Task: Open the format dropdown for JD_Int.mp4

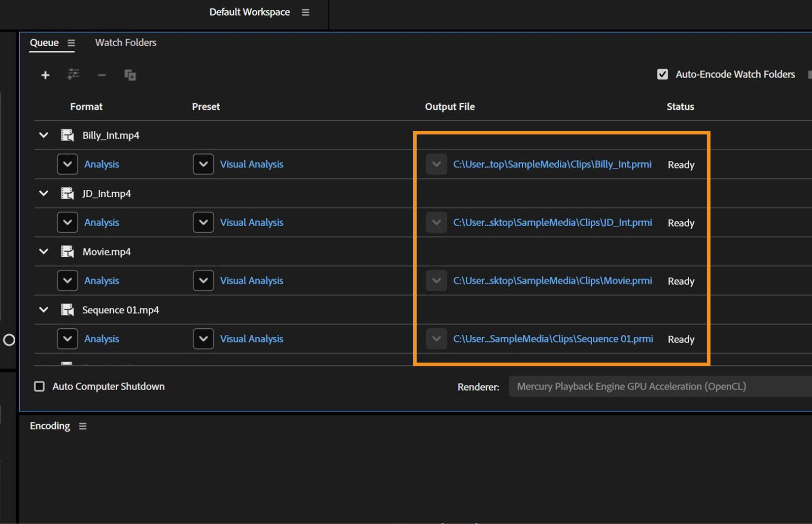Action: pos(67,222)
